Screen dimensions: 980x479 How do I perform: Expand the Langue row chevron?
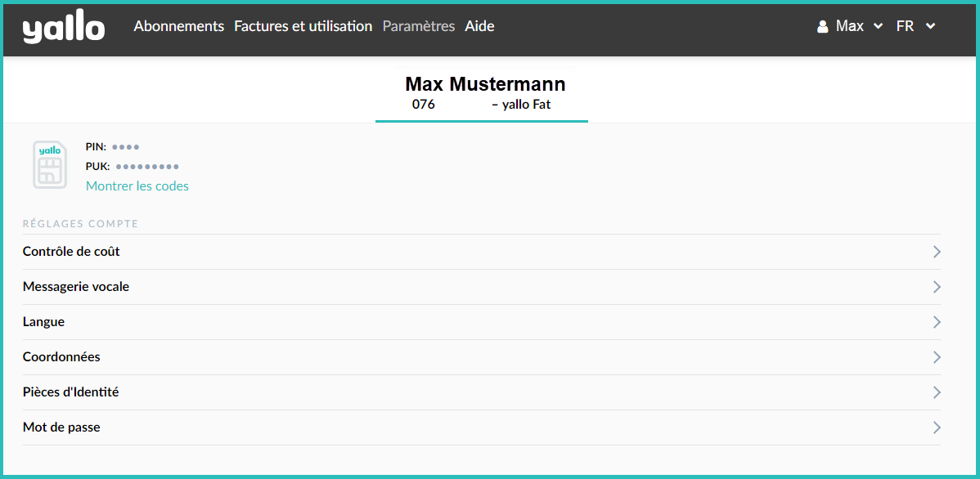[937, 322]
